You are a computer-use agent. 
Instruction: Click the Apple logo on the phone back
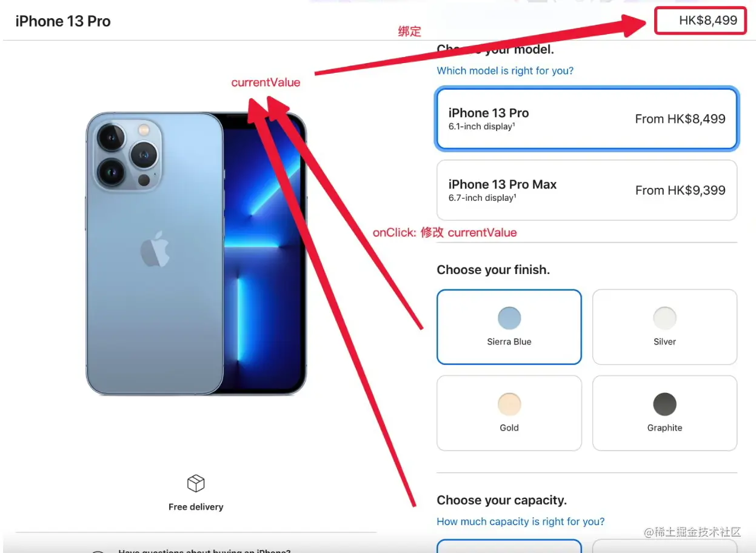coord(155,249)
